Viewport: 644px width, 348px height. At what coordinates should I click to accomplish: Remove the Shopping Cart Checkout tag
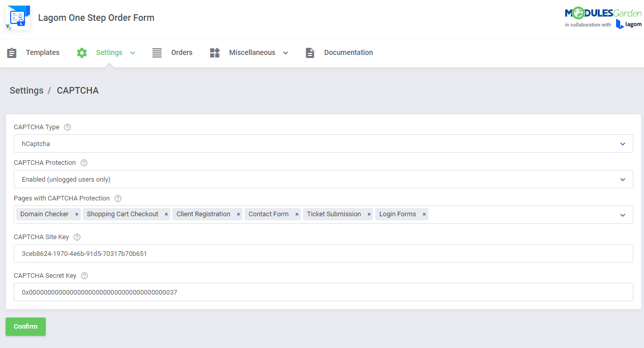pos(166,214)
